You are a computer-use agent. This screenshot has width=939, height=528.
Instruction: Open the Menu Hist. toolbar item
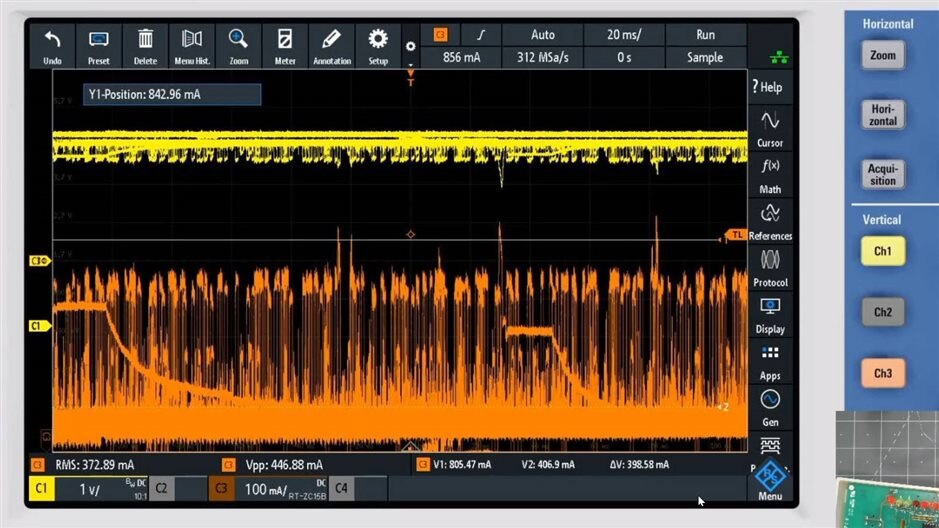coord(192,41)
